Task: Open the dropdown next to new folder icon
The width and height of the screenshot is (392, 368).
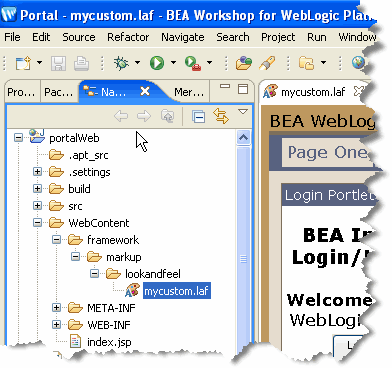Action: (323, 62)
